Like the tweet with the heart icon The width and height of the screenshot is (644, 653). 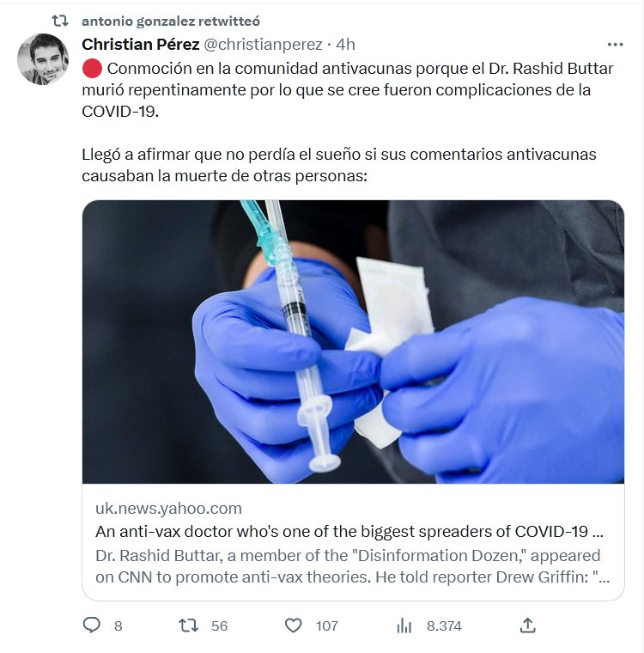point(294,626)
